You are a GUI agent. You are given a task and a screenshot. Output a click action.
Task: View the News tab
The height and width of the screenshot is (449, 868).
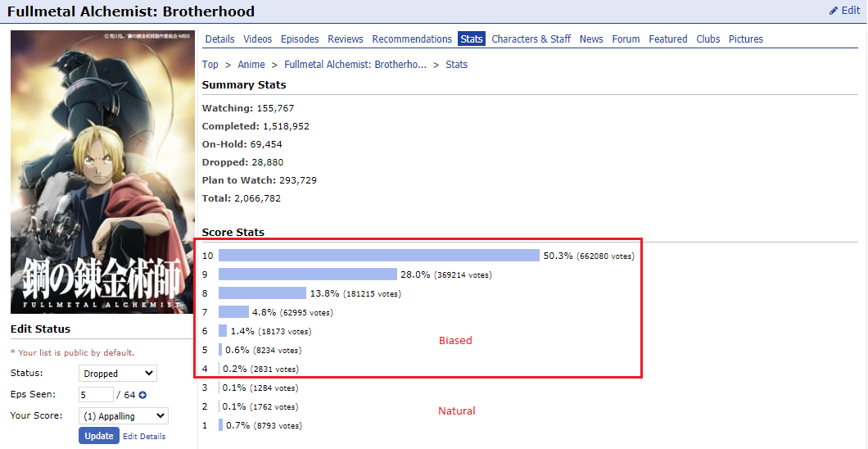coord(591,39)
